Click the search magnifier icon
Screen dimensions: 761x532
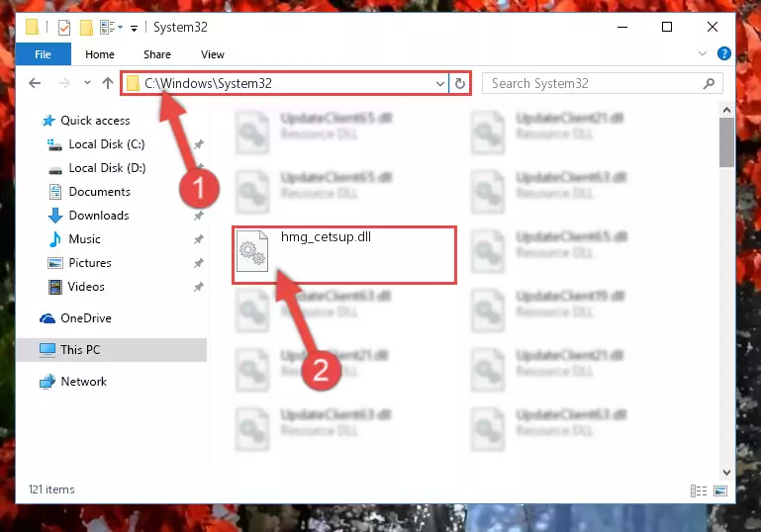tap(709, 83)
